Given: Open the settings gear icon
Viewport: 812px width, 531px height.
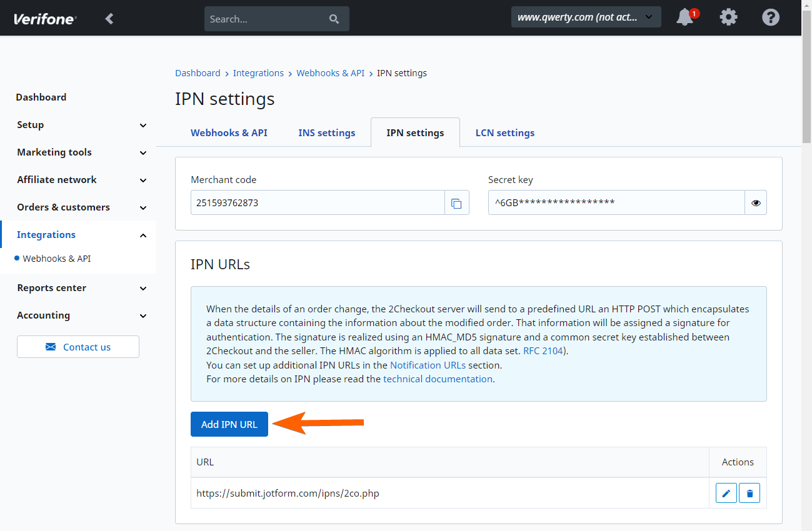Looking at the screenshot, I should coord(728,17).
